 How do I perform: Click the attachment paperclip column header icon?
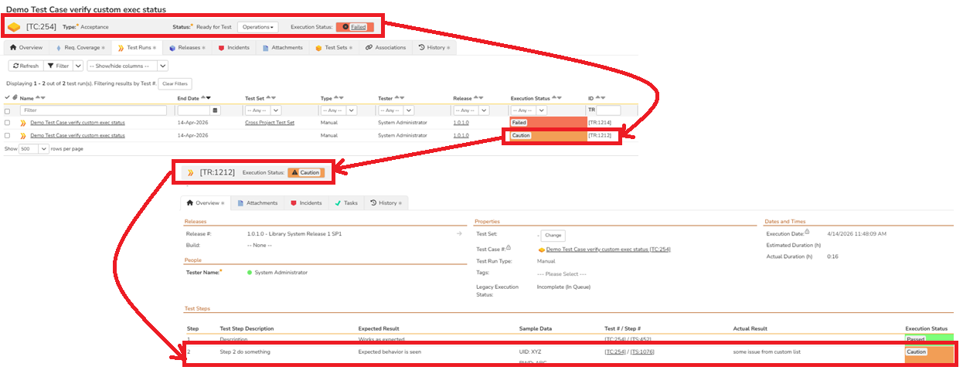click(x=15, y=97)
